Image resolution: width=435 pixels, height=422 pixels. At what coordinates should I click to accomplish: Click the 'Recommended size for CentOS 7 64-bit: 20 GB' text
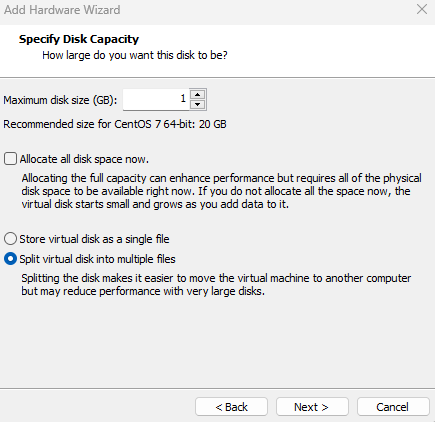(115, 124)
